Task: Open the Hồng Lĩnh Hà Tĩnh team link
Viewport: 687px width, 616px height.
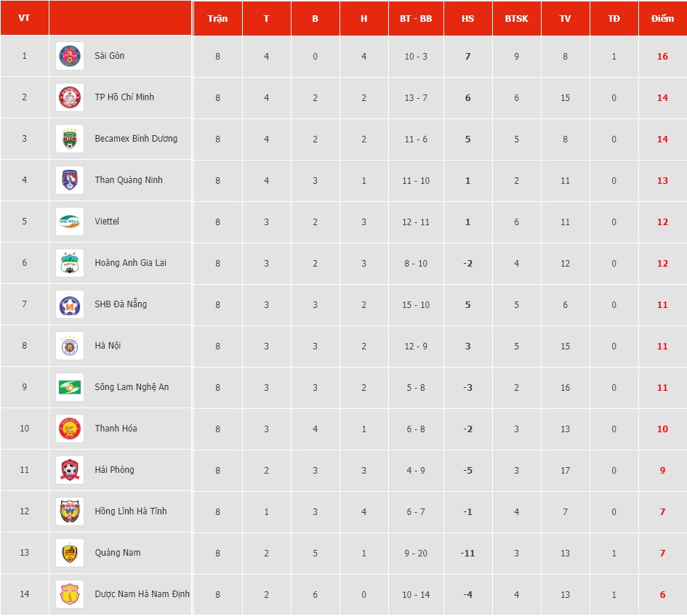Action: pos(131,511)
